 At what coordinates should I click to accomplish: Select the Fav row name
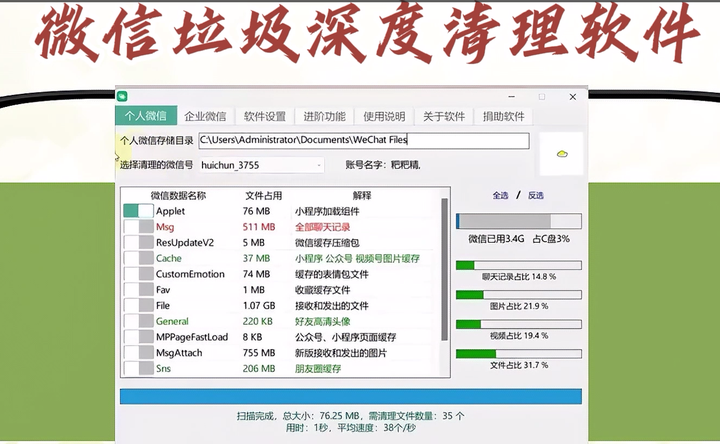[x=163, y=290]
